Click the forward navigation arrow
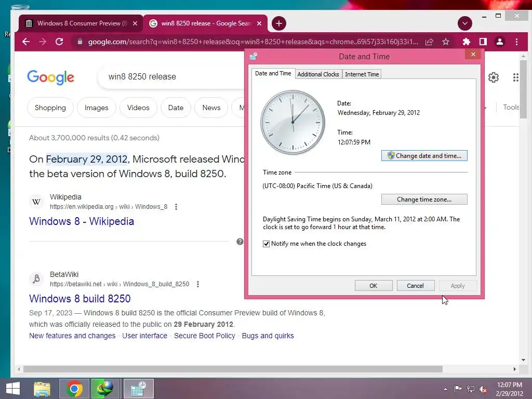The height and width of the screenshot is (399, 532). click(43, 42)
